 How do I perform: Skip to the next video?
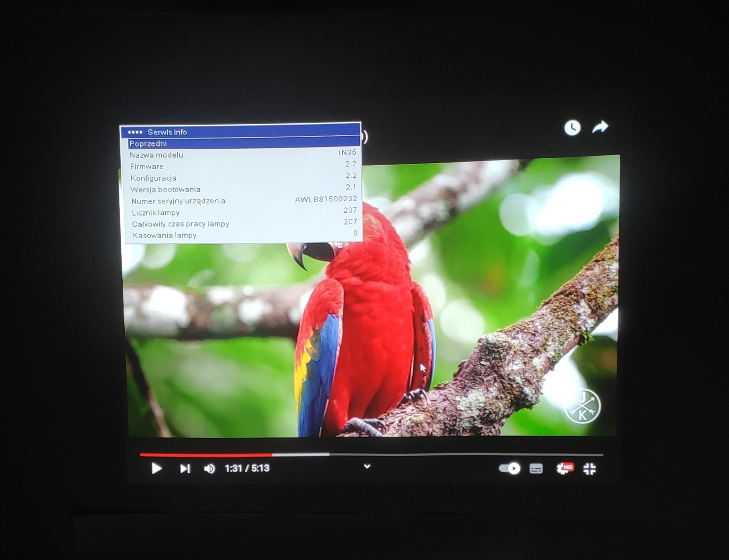[x=185, y=469]
